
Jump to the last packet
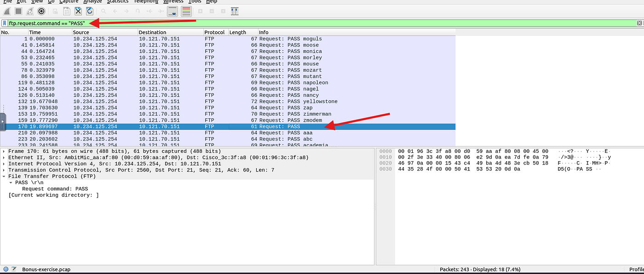point(161,11)
